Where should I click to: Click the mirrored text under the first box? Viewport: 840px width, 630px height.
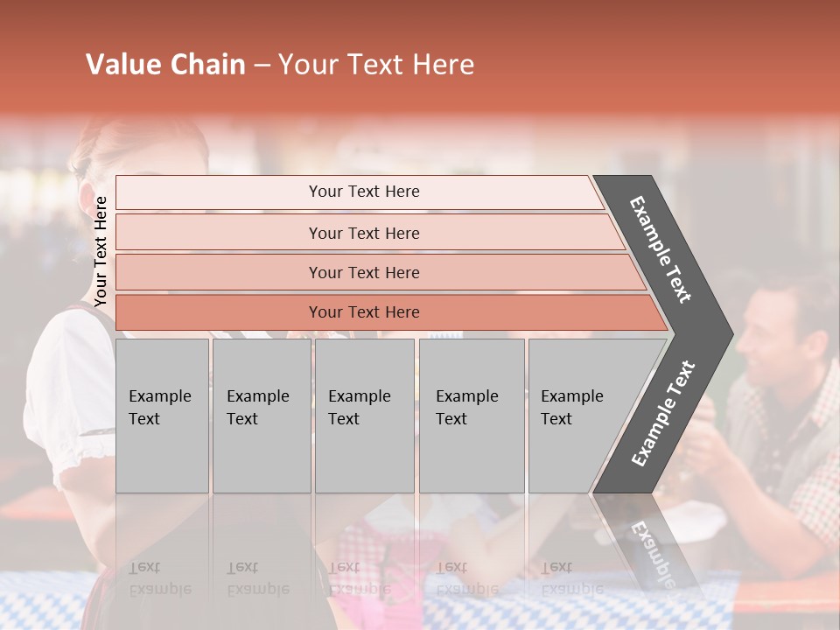tap(159, 578)
